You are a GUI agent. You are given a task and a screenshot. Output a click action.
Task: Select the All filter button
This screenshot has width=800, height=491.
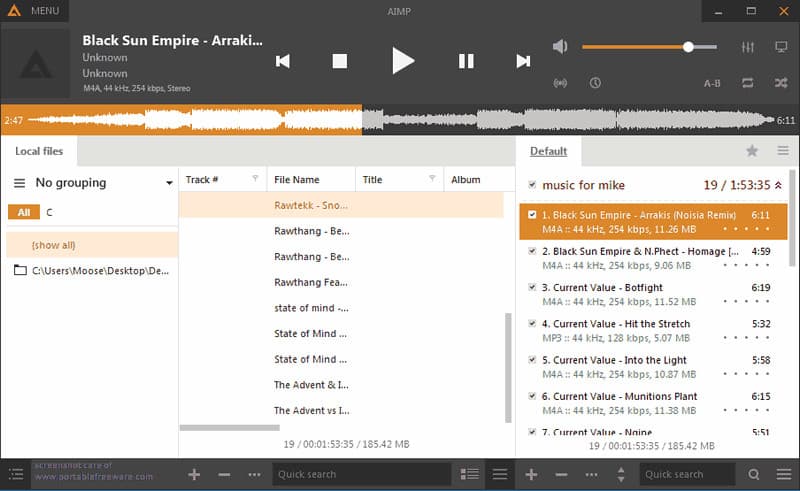pos(24,212)
